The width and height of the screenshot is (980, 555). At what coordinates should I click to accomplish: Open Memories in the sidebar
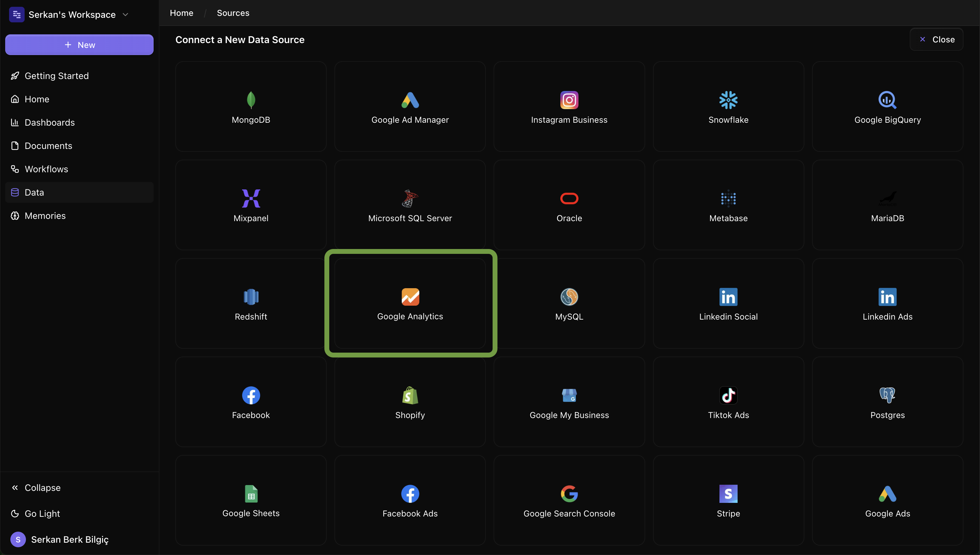(x=79, y=216)
